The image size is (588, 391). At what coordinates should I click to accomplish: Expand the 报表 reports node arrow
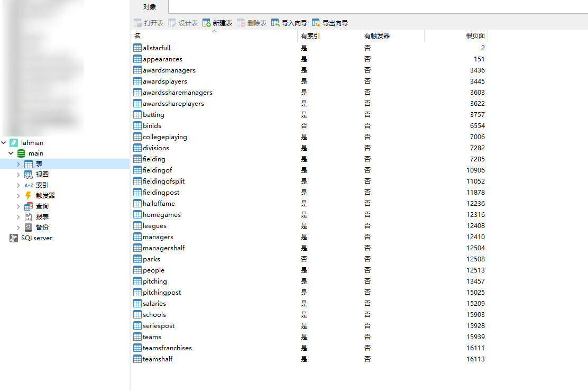[x=18, y=216]
